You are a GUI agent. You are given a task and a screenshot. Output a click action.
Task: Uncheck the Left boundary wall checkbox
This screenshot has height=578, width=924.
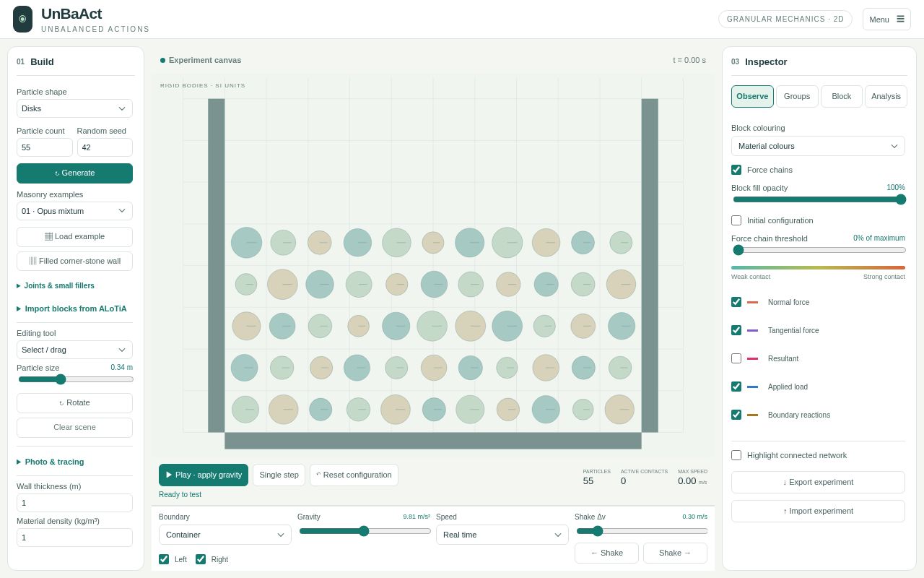tap(164, 559)
